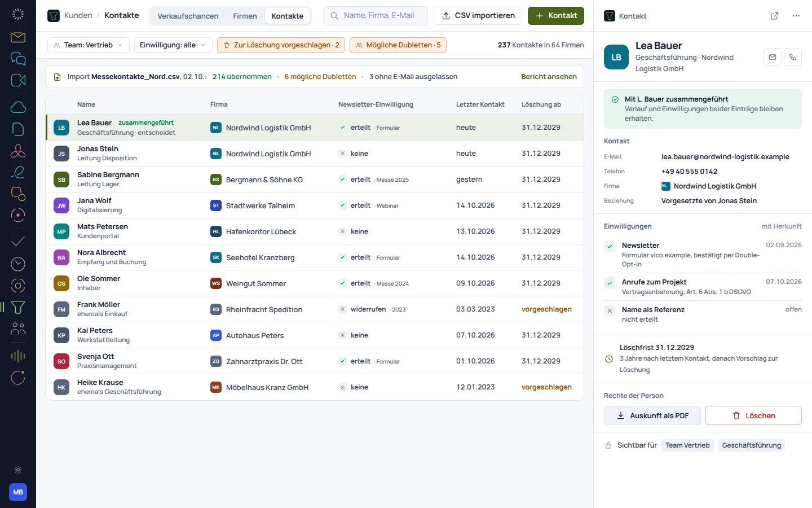Filter by Mögliche Dubletten chip
Viewport: 812px width, 508px height.
(x=398, y=45)
